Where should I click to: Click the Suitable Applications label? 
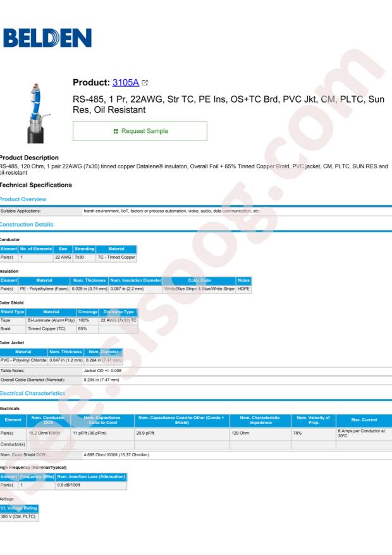[20, 211]
